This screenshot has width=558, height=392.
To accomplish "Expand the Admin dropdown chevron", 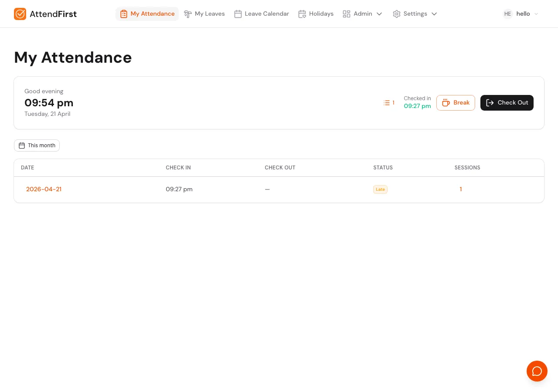I will 379,14.
